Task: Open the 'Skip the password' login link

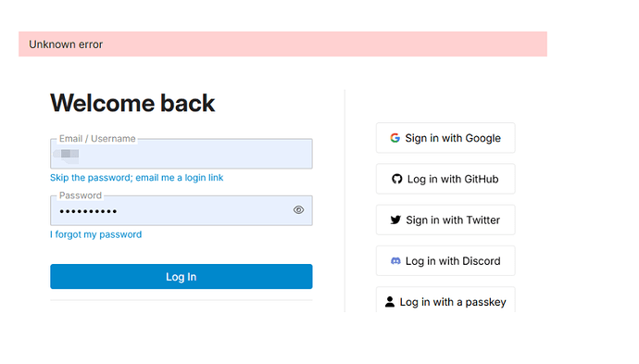Action: 136,178
